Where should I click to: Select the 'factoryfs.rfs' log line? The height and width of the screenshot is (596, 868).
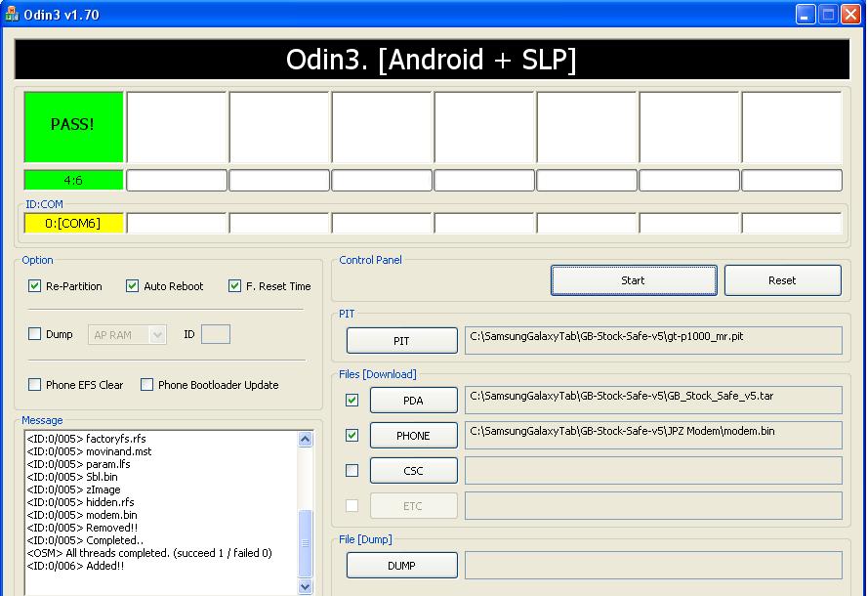pos(86,439)
